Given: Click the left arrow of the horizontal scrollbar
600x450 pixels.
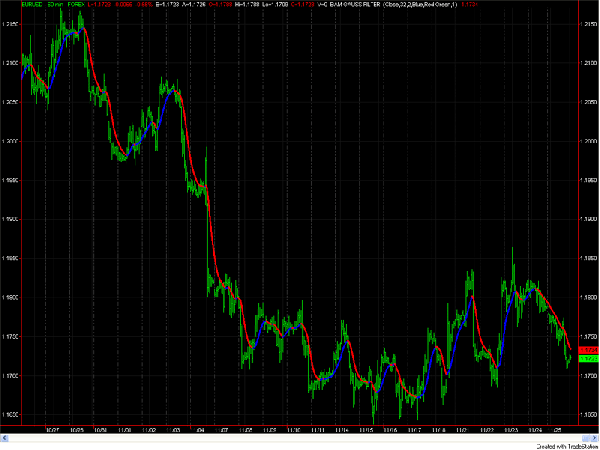Looking at the screenshot, I should pos(3,438).
